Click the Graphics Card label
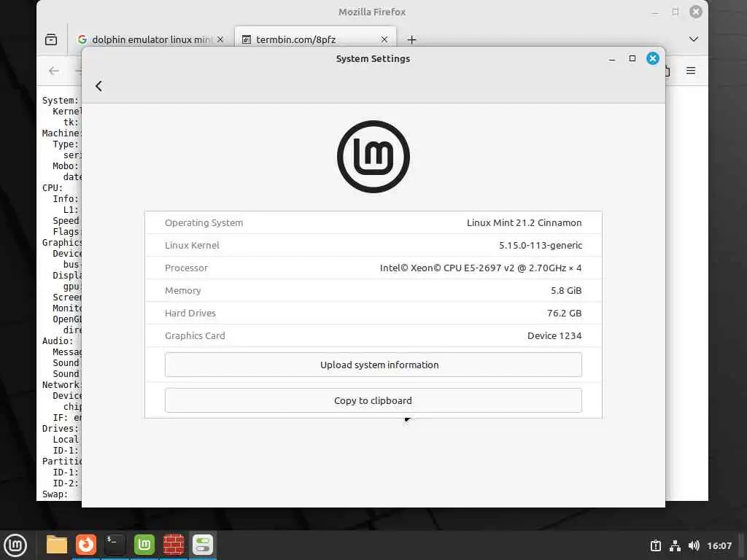The image size is (747, 560). click(195, 335)
